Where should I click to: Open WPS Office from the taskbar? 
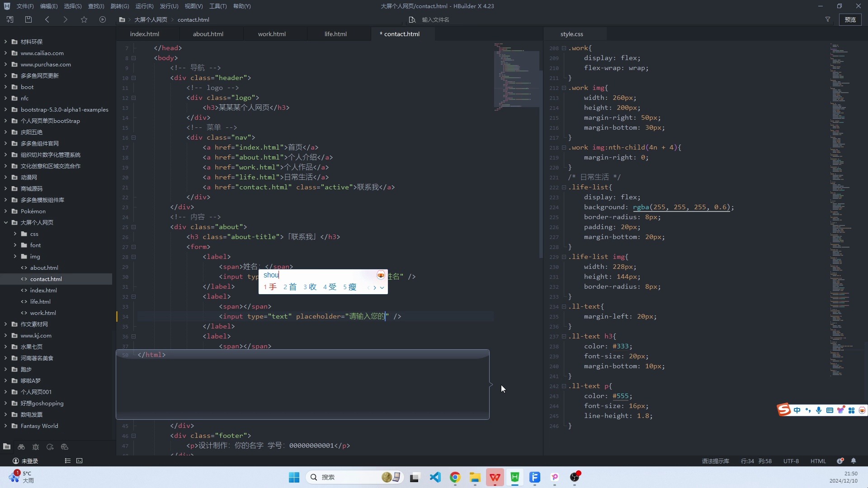[x=495, y=477]
